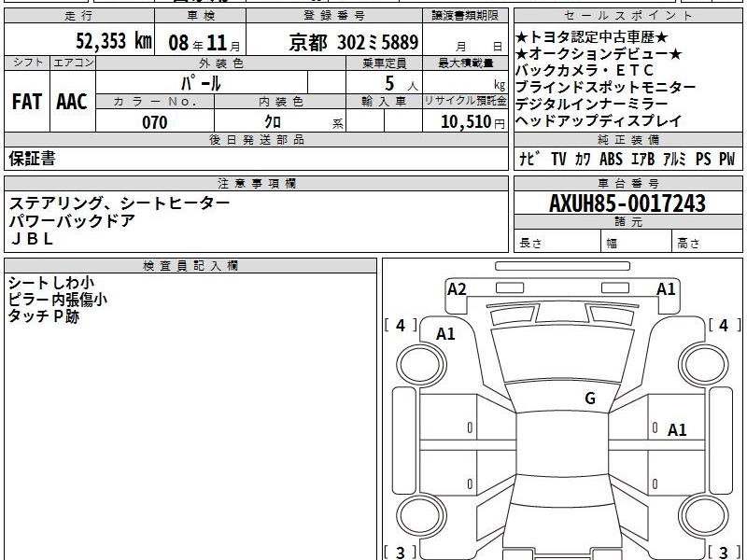
Task: Select recycle deposit 10,510円
Action: click(472, 122)
